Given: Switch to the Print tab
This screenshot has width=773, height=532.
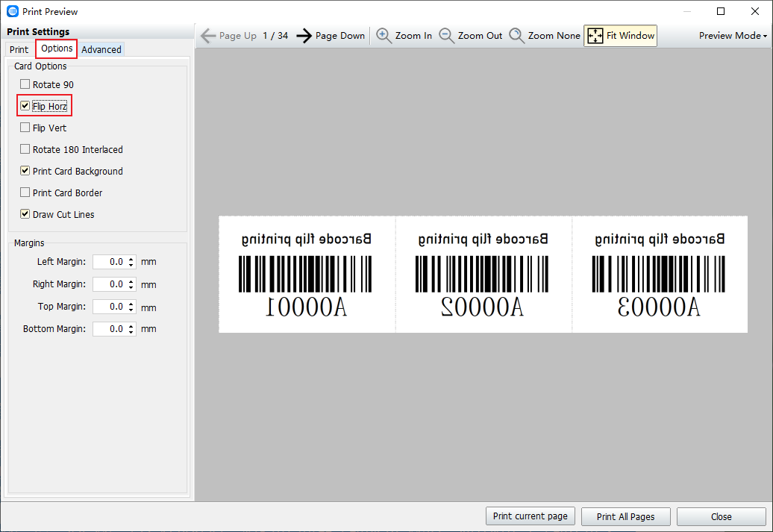Looking at the screenshot, I should tap(19, 49).
